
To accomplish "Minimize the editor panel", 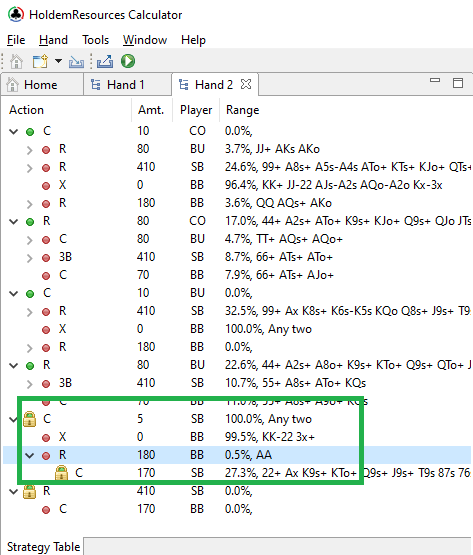I will click(x=435, y=81).
